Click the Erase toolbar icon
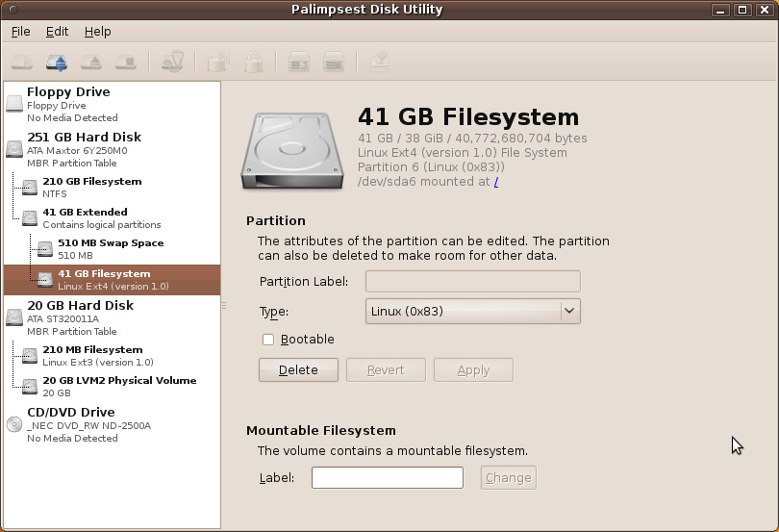 380,63
